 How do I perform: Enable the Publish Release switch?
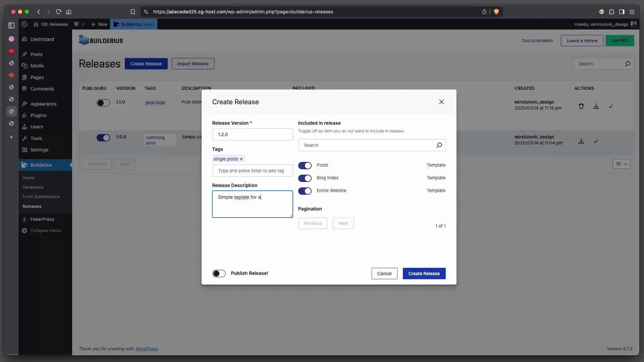click(219, 274)
